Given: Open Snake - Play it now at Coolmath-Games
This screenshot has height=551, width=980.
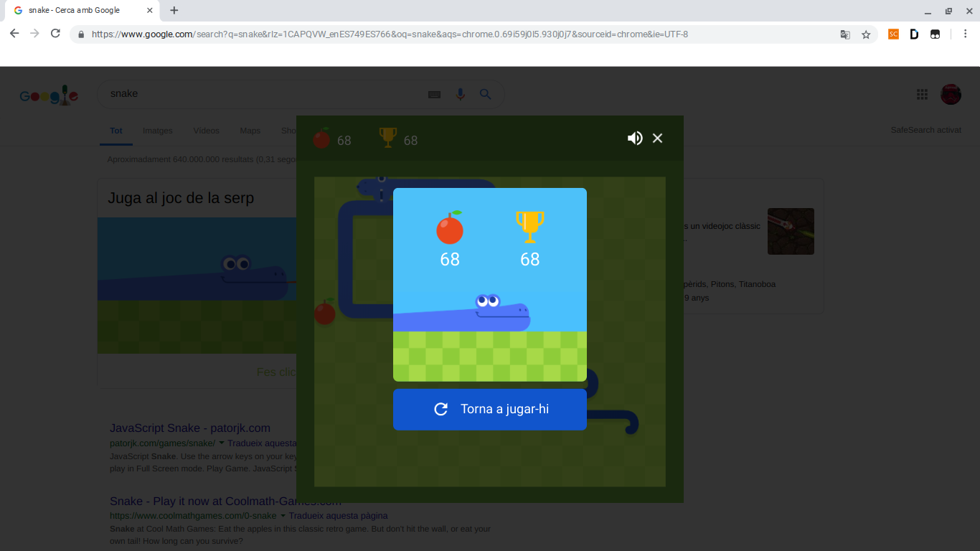Looking at the screenshot, I should coord(225,501).
